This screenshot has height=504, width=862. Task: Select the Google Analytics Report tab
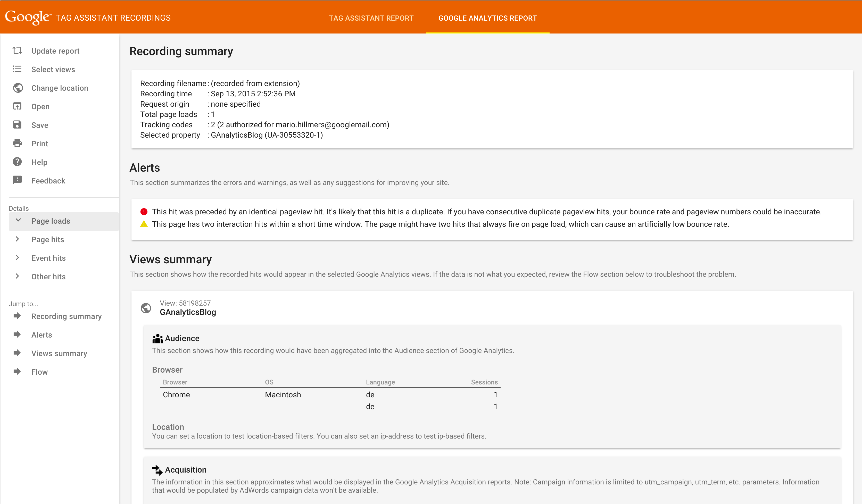coord(487,18)
